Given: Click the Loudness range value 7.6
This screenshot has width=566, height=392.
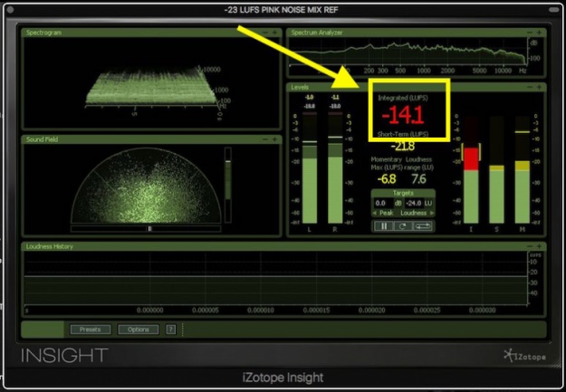Looking at the screenshot, I should coord(418,179).
